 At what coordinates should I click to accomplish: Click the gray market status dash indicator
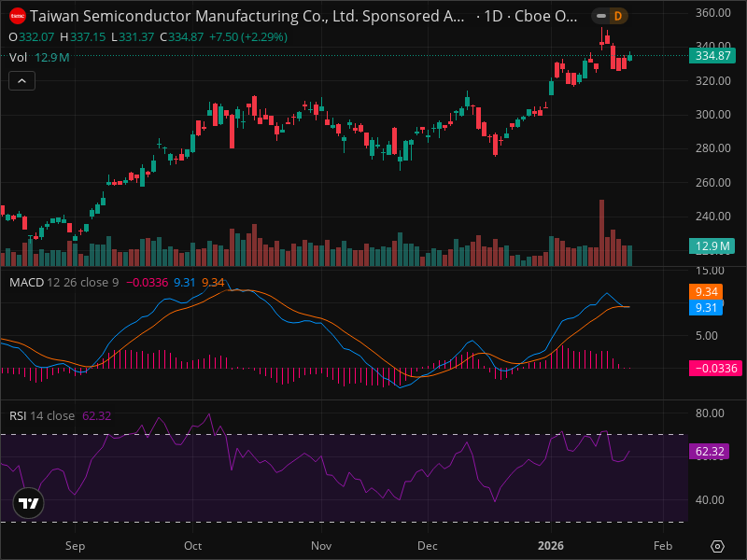click(x=601, y=16)
